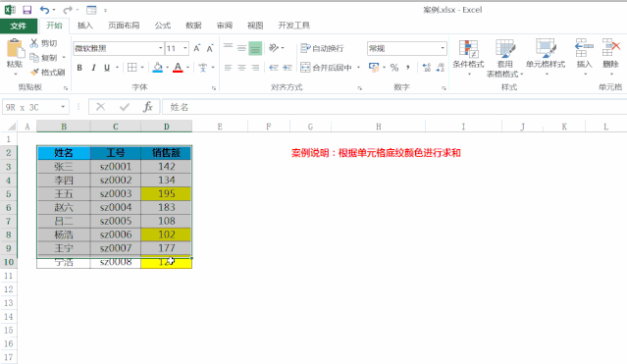627x364 pixels.
Task: Open the Font group dialog launcher
Action: pyautogui.click(x=214, y=88)
